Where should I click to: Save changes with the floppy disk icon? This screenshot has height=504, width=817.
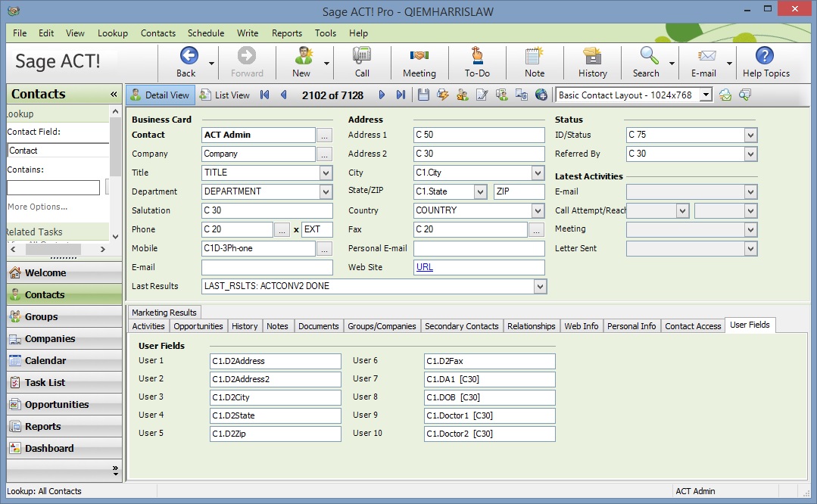tap(423, 95)
